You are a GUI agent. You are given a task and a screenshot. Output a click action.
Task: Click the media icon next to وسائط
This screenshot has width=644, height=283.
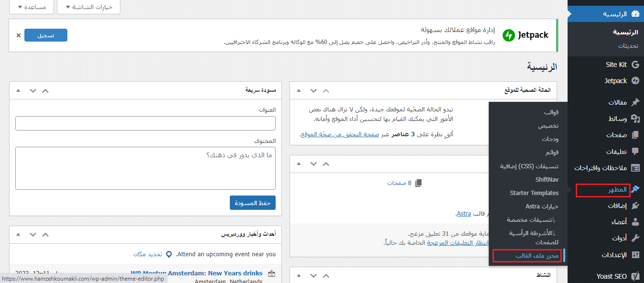click(x=635, y=119)
